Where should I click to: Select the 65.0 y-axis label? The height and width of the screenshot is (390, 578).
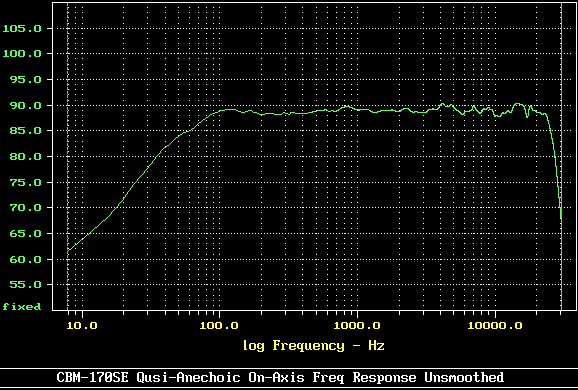coord(25,234)
